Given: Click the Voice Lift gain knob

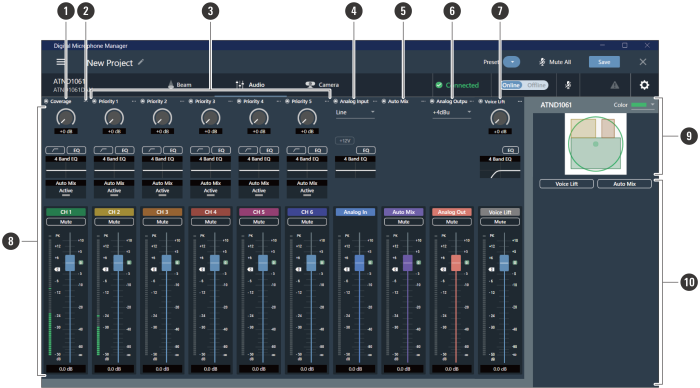Looking at the screenshot, I should [x=500, y=118].
